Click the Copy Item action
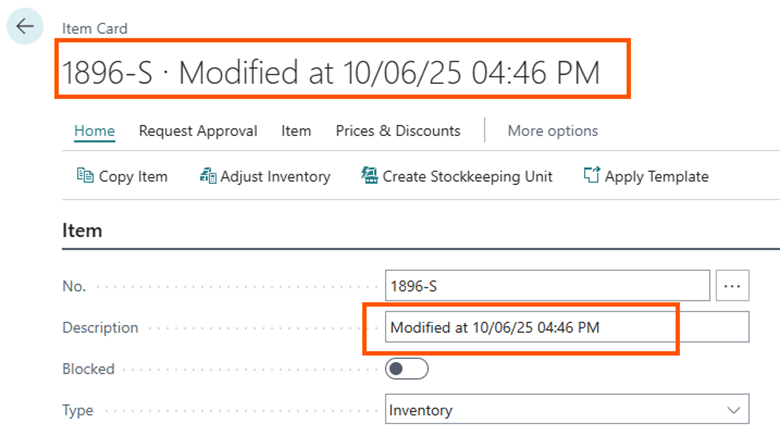 [122, 176]
